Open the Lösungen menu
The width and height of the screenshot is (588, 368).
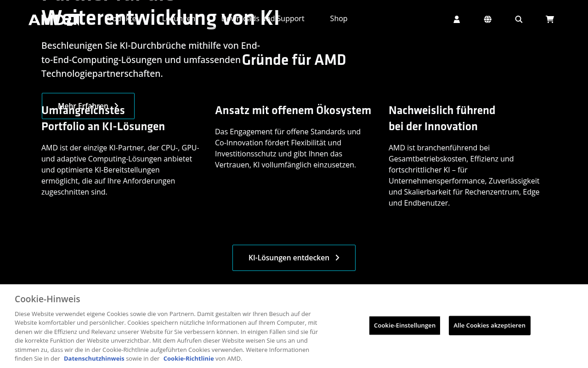[179, 18]
